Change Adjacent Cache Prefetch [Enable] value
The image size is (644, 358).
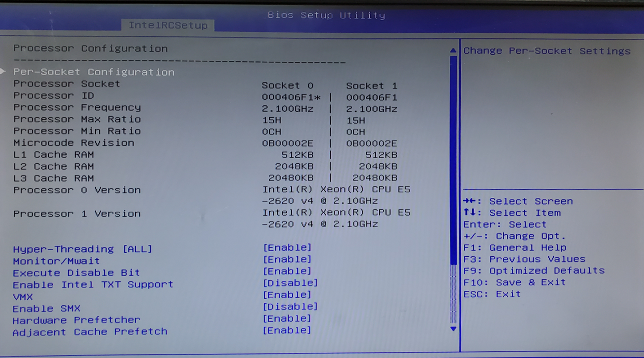(287, 330)
